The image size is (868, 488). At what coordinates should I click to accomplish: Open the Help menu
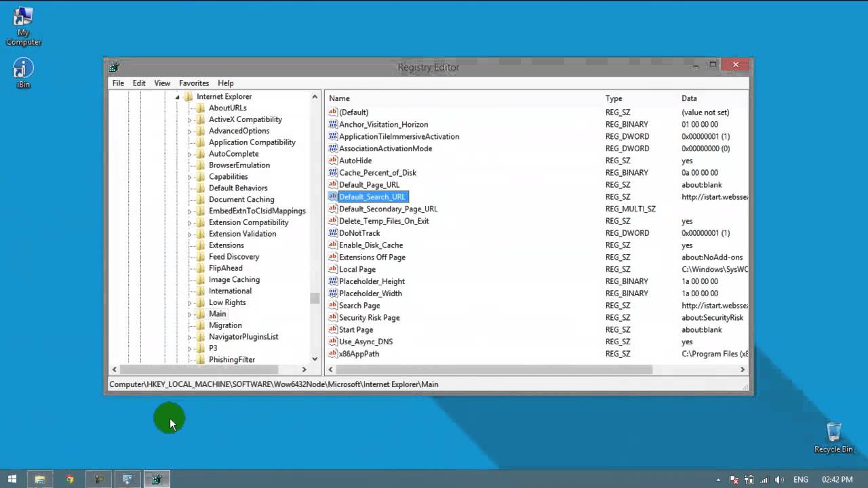pyautogui.click(x=226, y=83)
